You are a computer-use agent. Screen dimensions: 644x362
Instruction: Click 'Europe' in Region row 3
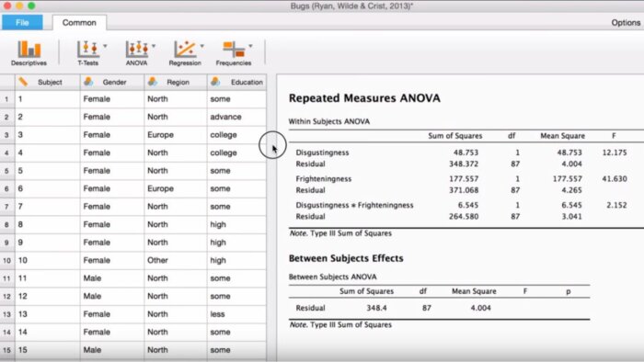pyautogui.click(x=160, y=135)
